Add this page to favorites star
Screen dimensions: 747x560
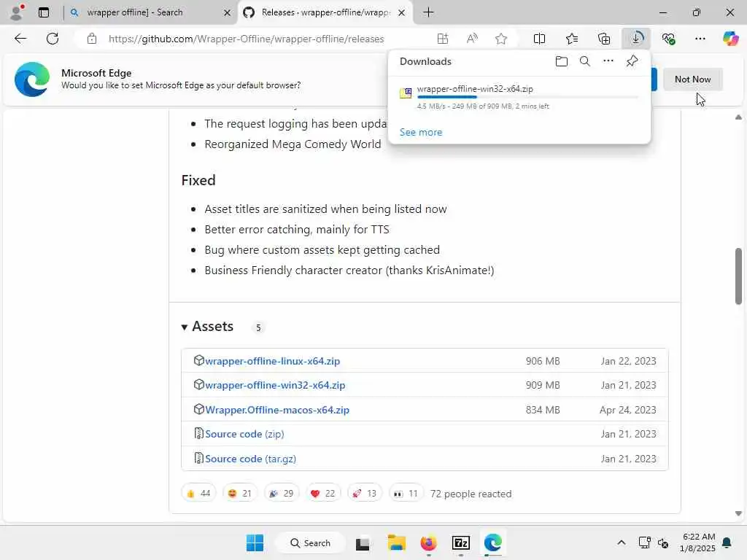500,39
